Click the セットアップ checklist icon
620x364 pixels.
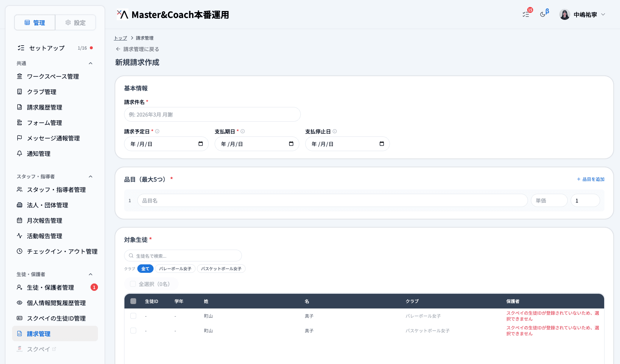[21, 48]
